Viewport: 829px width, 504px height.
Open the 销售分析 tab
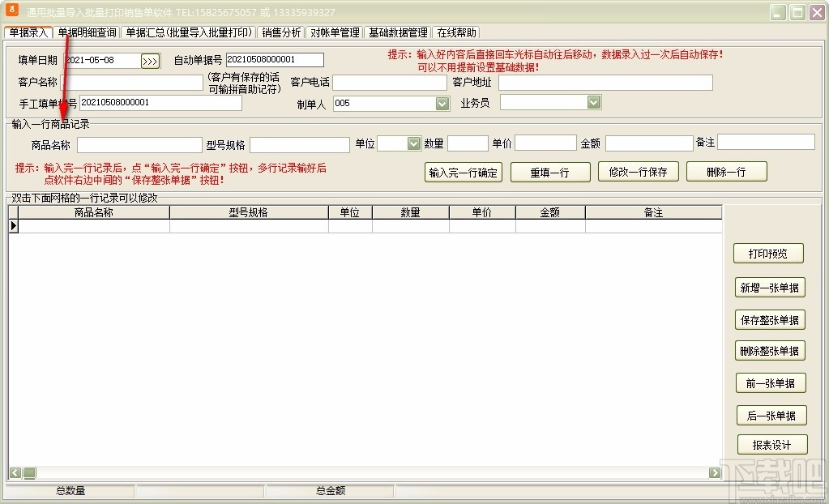pyautogui.click(x=282, y=32)
